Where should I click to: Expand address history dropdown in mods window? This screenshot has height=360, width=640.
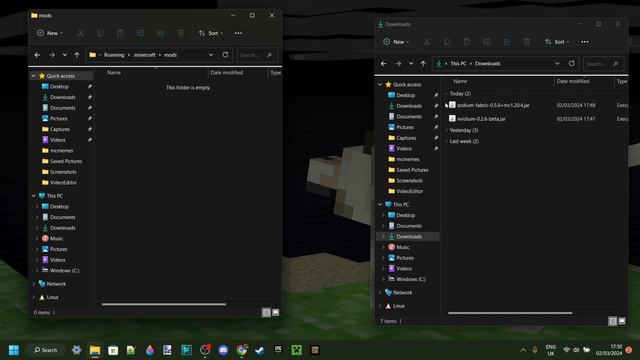pyautogui.click(x=211, y=55)
